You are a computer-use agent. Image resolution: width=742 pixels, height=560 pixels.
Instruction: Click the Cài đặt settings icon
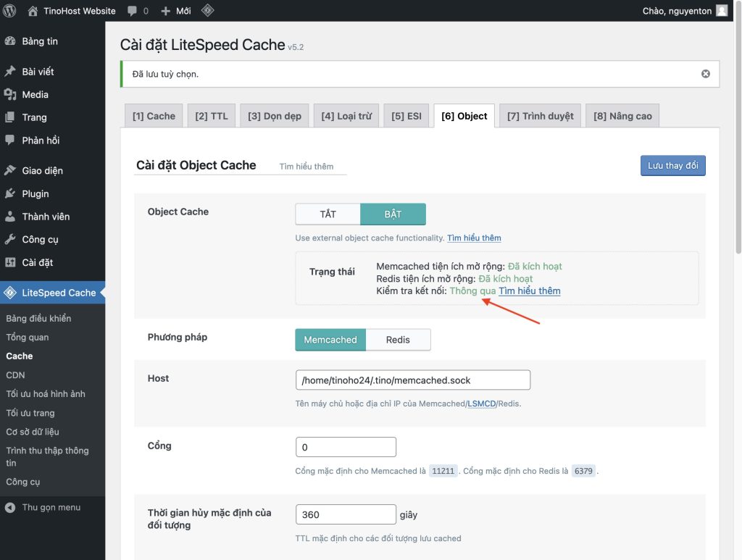(10, 262)
